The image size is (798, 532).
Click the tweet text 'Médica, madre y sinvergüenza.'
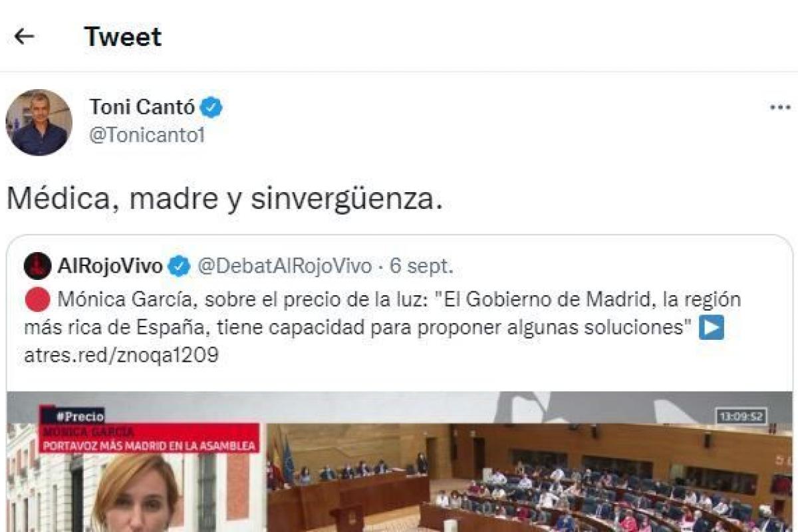225,199
